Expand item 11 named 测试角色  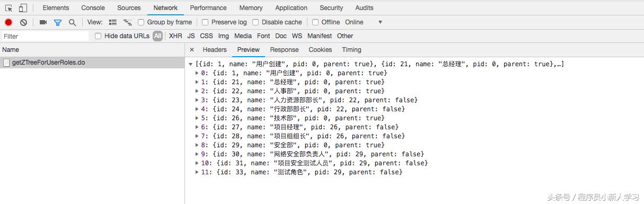198,172
